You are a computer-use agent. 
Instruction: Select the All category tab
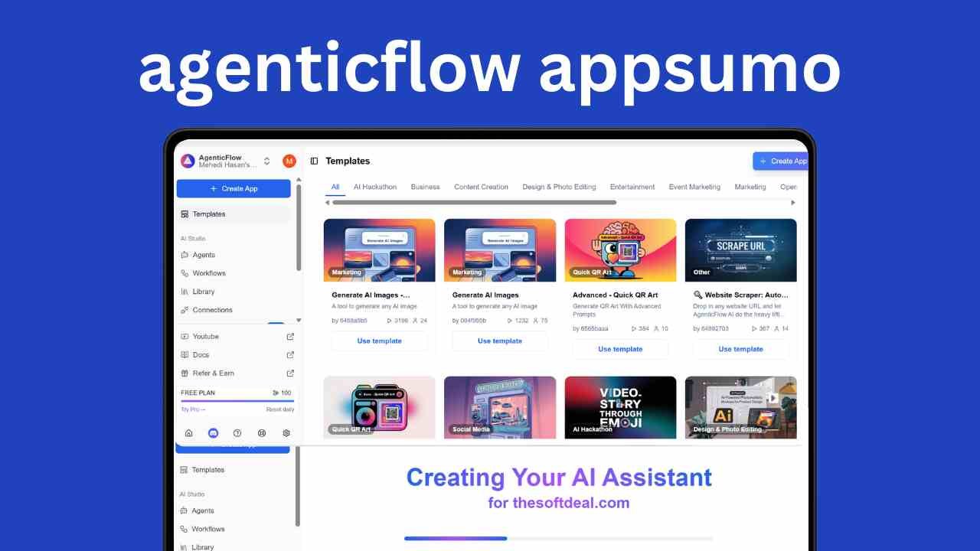click(x=335, y=187)
